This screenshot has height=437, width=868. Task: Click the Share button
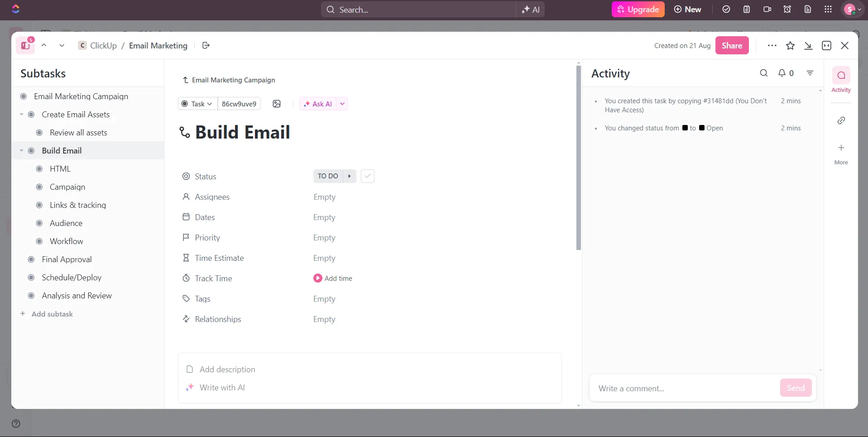[732, 45]
